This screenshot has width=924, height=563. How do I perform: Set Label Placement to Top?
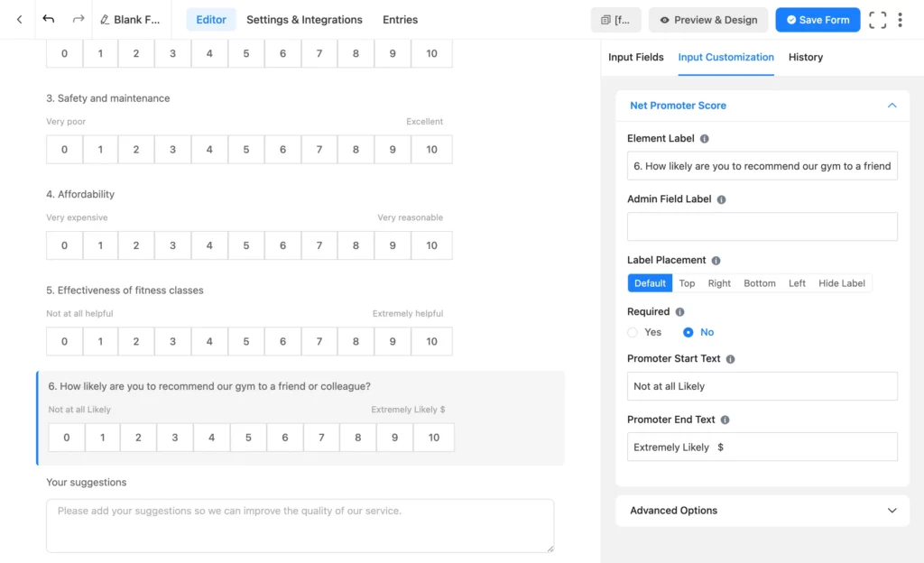pyautogui.click(x=687, y=283)
